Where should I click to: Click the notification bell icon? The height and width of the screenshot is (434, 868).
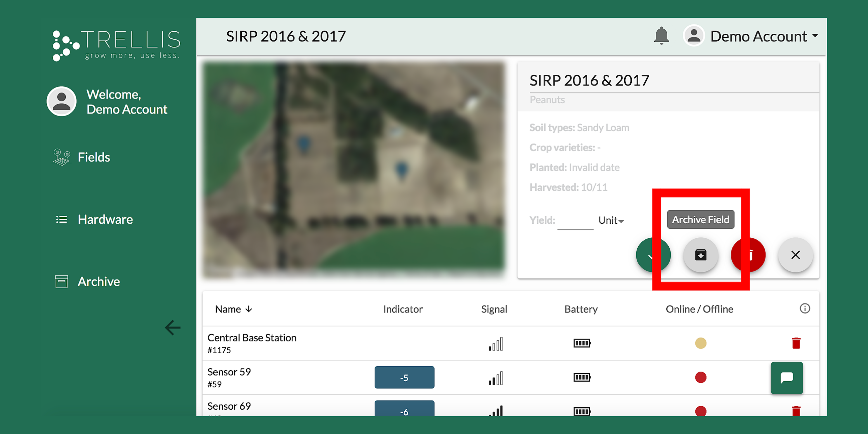click(x=661, y=36)
